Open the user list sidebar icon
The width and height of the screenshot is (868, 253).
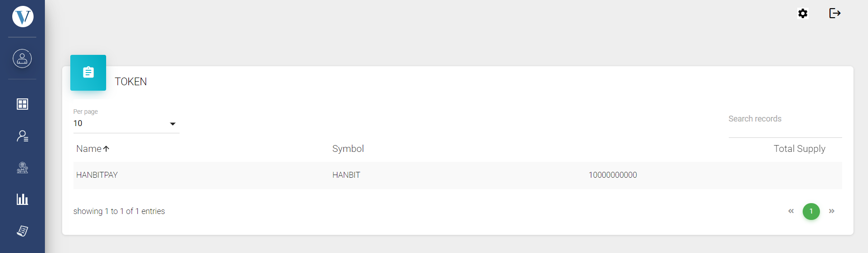[22, 136]
